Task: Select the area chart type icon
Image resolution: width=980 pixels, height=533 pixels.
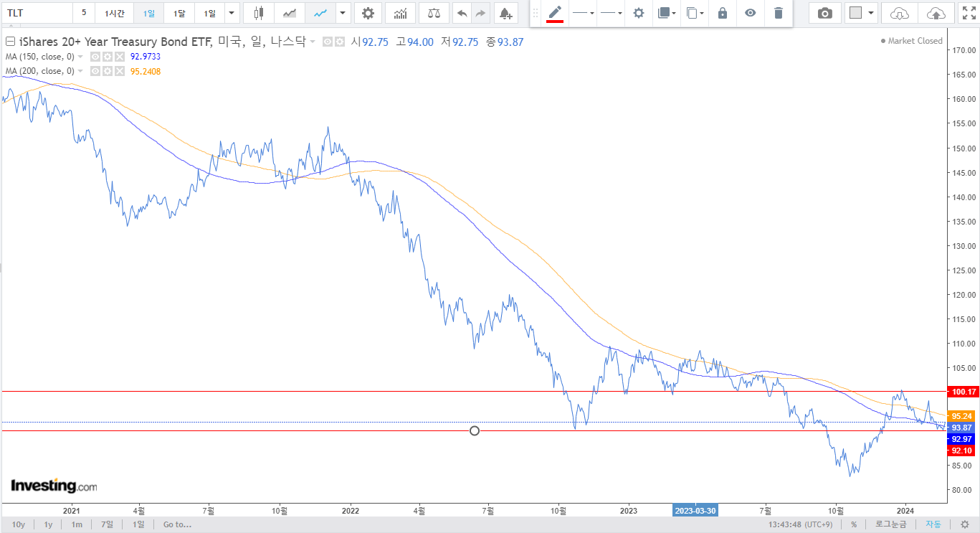Action: click(290, 13)
